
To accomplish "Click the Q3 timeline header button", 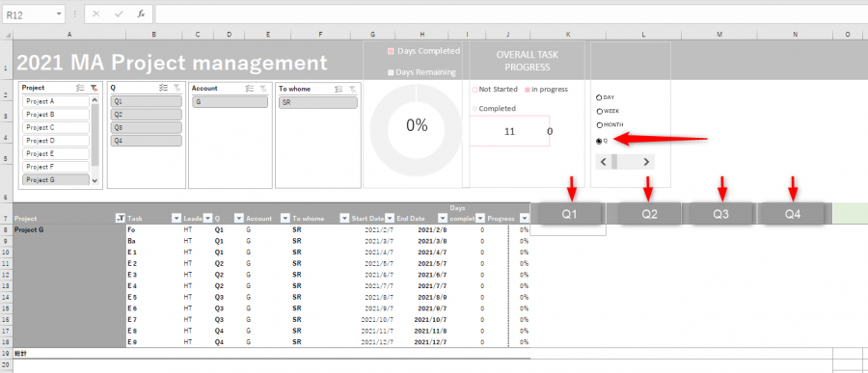I will coord(720,214).
